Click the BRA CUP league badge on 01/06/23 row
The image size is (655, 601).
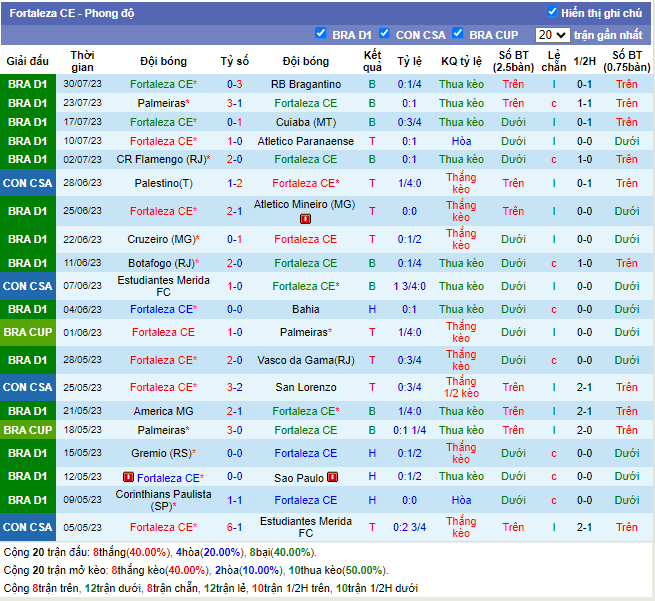pos(27,332)
